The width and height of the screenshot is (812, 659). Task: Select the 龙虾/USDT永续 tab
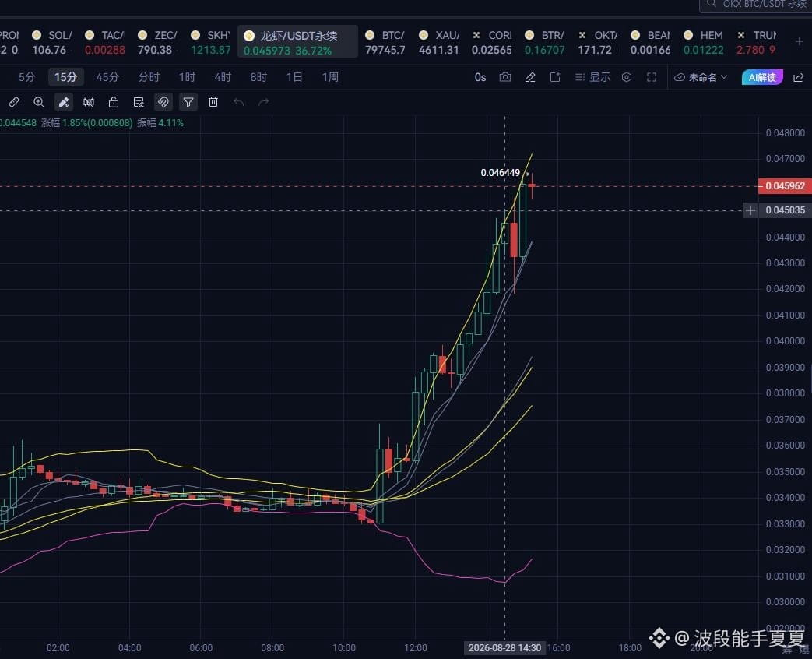pos(297,43)
